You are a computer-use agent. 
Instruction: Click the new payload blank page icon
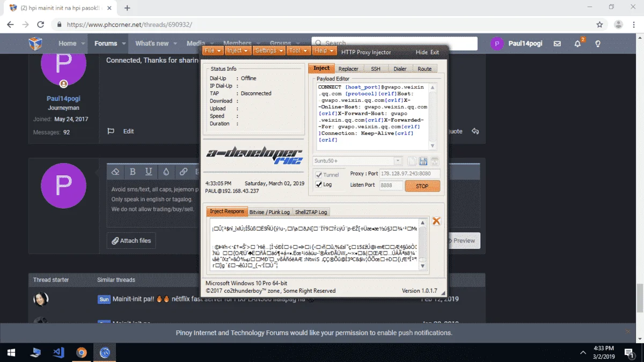(412, 161)
